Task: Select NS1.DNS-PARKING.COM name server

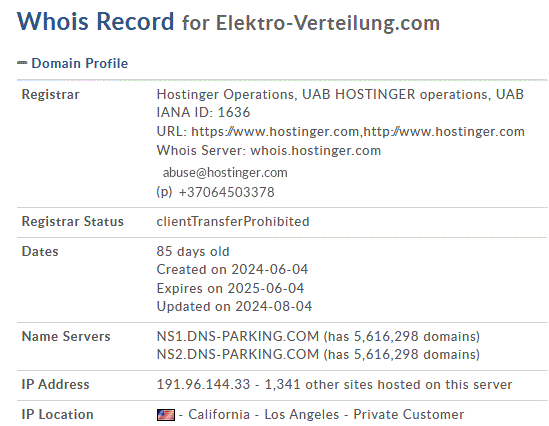Action: (238, 336)
